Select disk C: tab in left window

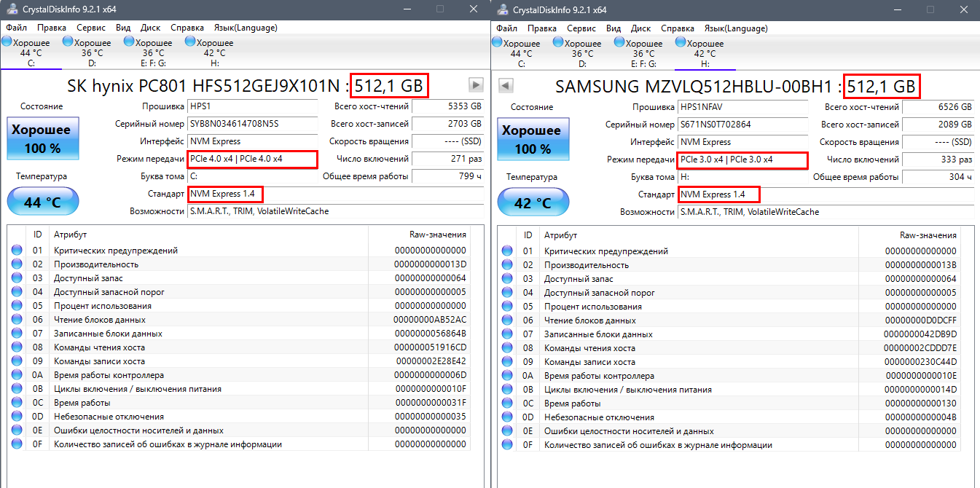coord(31,53)
